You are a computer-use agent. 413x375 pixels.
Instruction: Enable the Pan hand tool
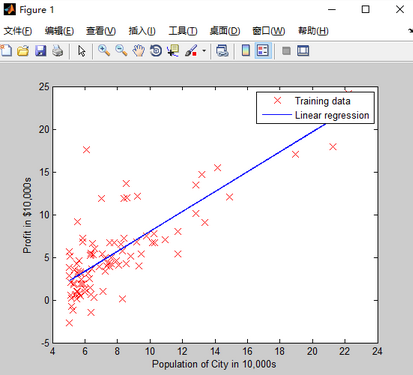click(x=138, y=51)
